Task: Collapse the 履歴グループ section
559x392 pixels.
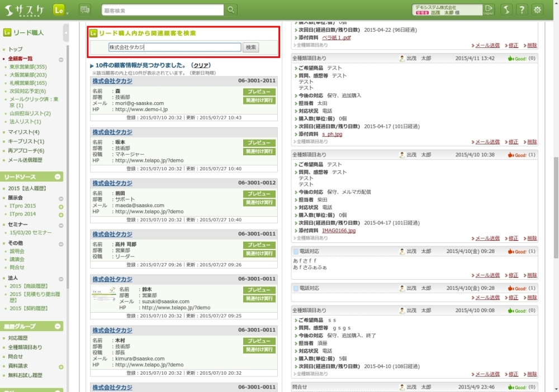Action: [58, 326]
